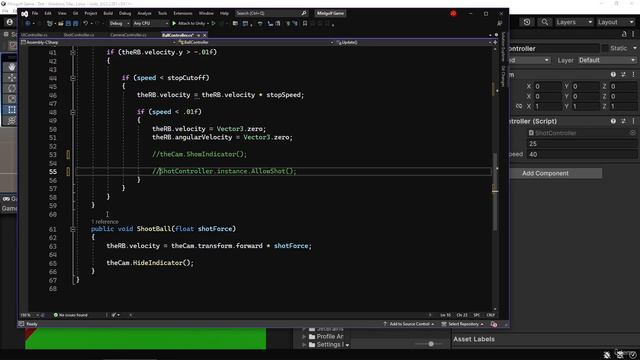This screenshot has width=640, height=360.
Task: Open the Static flags dropdown arrow
Action: [635, 48]
